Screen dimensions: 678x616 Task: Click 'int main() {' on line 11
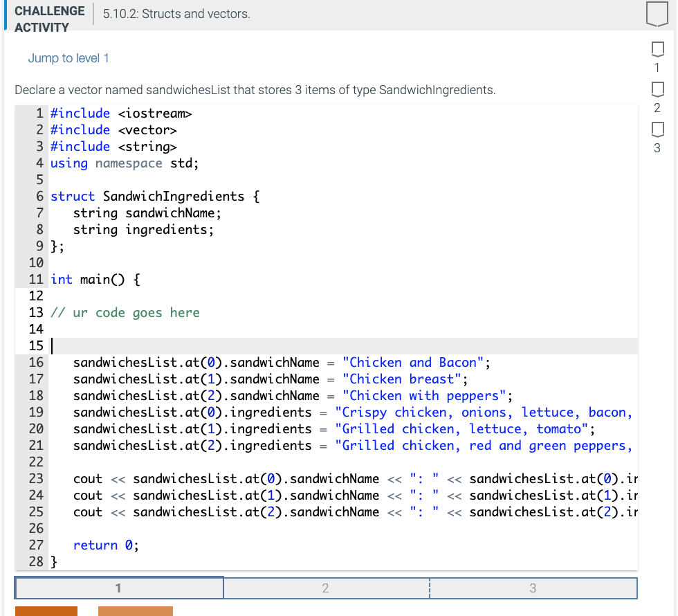(95, 280)
